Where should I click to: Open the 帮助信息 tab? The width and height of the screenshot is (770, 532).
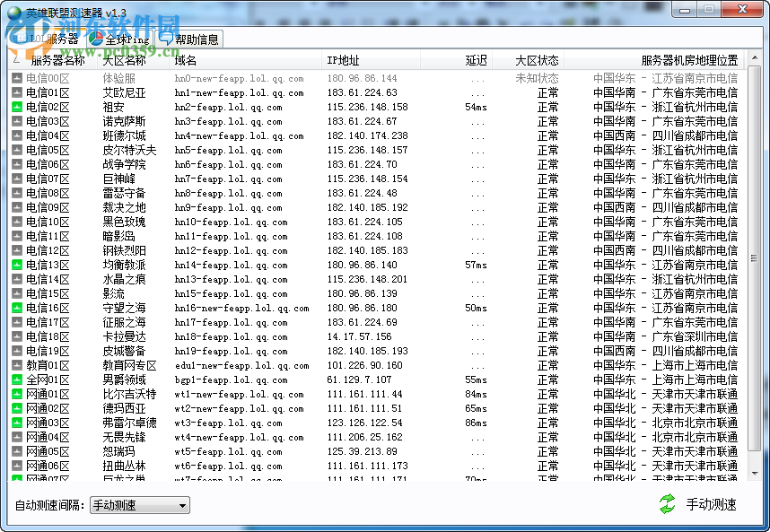click(189, 39)
